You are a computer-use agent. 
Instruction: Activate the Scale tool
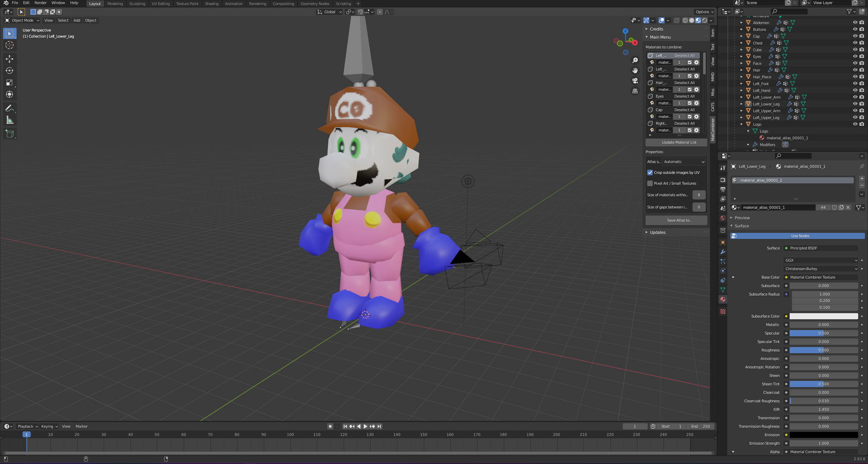[9, 83]
